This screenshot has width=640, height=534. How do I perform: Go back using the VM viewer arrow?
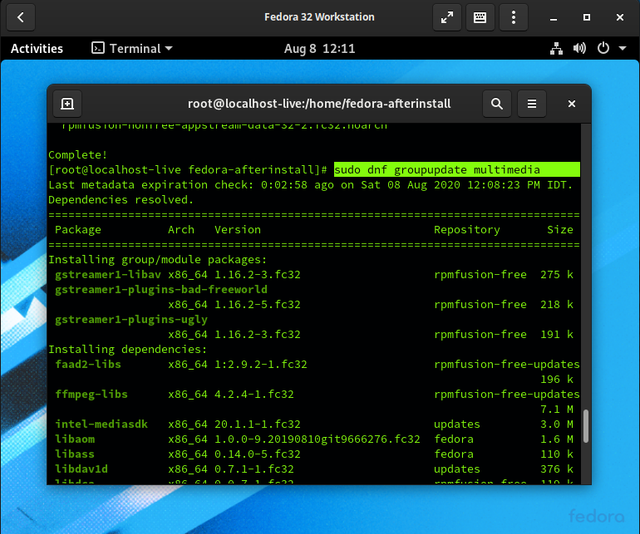pos(21,17)
